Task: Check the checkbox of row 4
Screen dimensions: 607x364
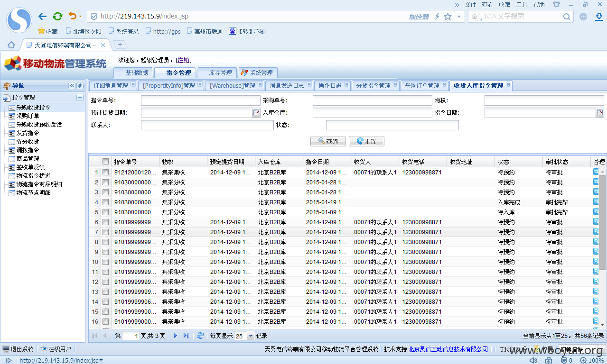Action: point(105,202)
